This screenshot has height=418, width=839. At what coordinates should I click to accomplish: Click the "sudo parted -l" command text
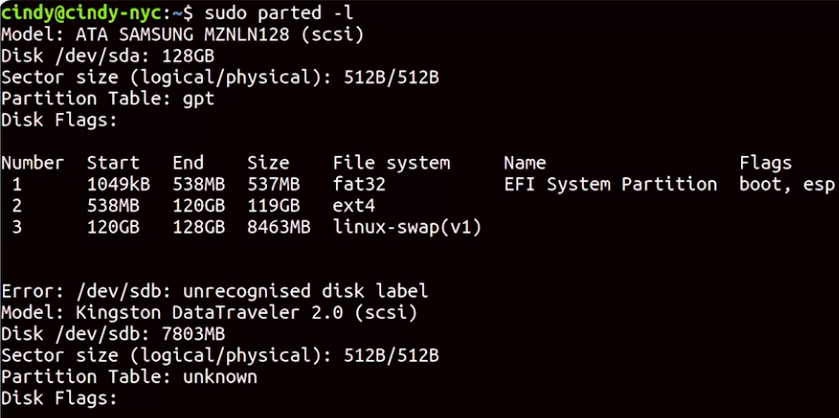coord(279,13)
